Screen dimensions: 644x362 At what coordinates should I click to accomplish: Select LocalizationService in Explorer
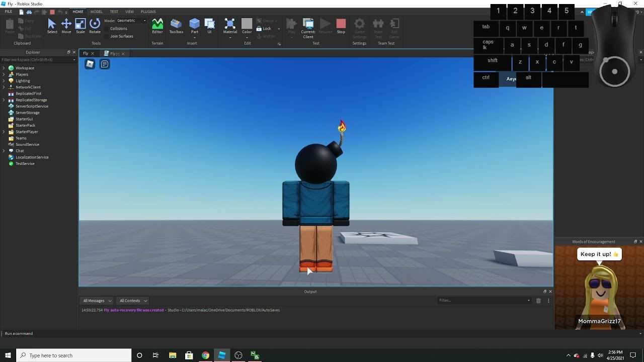(x=32, y=157)
